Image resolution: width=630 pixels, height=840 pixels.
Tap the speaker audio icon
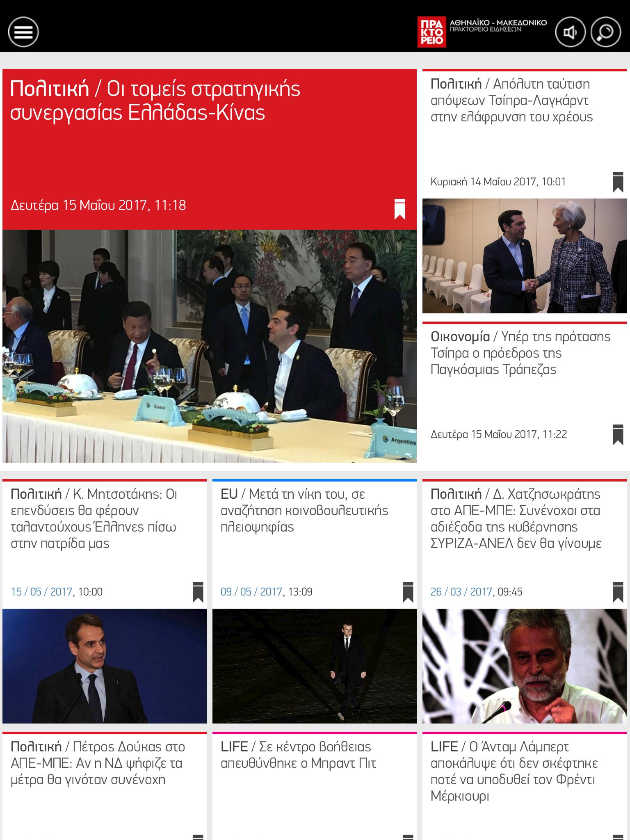[571, 32]
